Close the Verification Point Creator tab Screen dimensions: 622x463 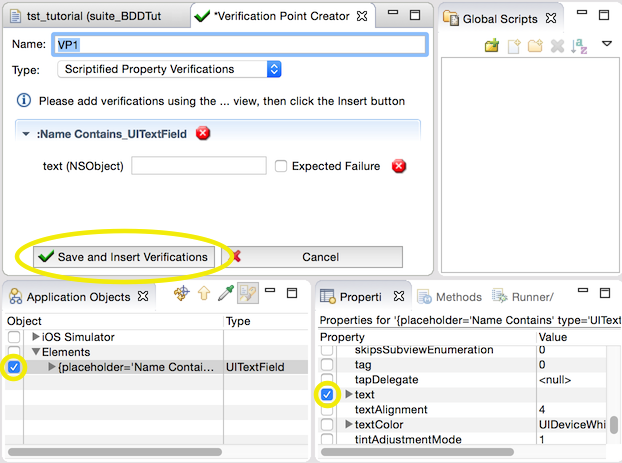pos(362,16)
